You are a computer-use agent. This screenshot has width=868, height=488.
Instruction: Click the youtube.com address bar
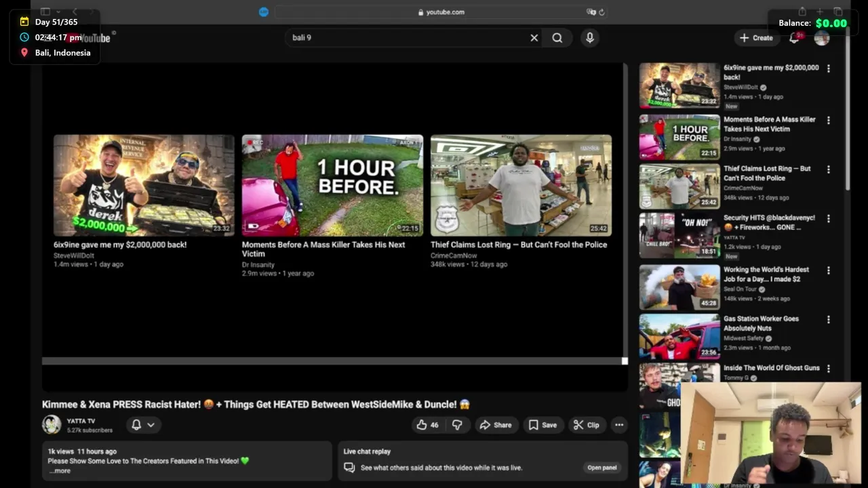tap(441, 12)
